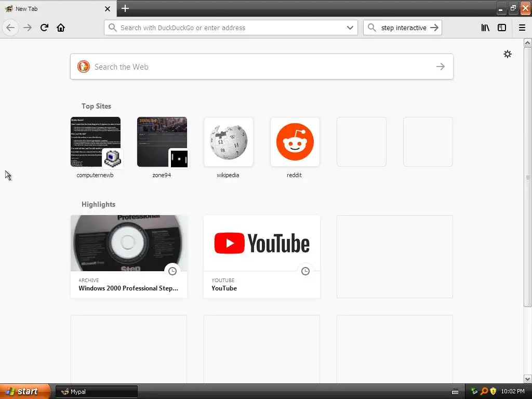Go forward with the forward arrow button
This screenshot has width=532, height=399.
coord(28,28)
